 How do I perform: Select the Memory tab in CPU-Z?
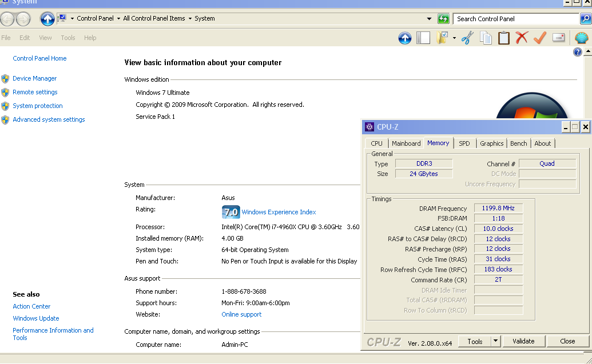click(438, 143)
